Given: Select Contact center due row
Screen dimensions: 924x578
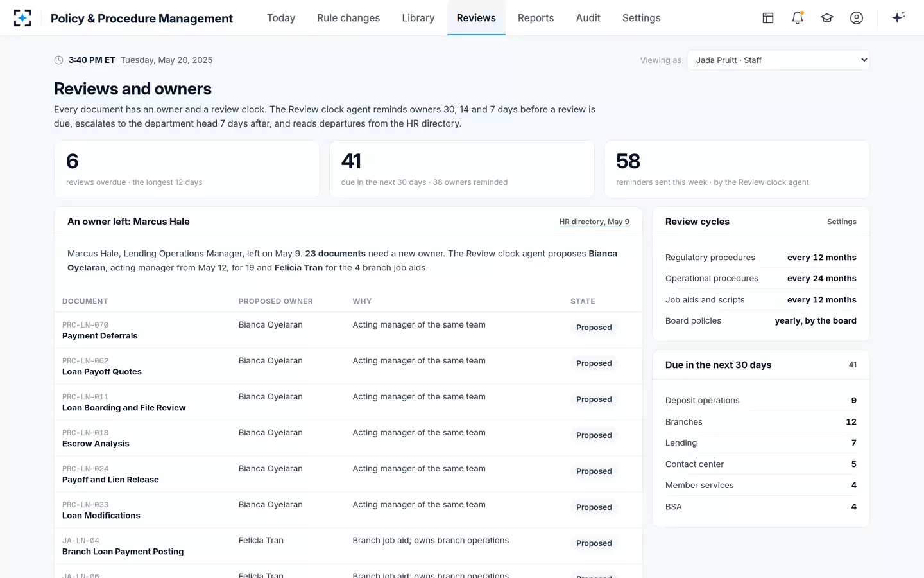Looking at the screenshot, I should tap(761, 464).
